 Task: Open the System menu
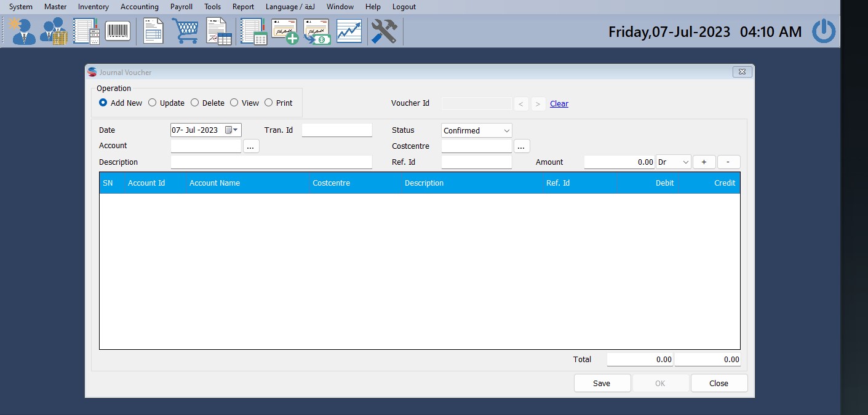point(21,7)
